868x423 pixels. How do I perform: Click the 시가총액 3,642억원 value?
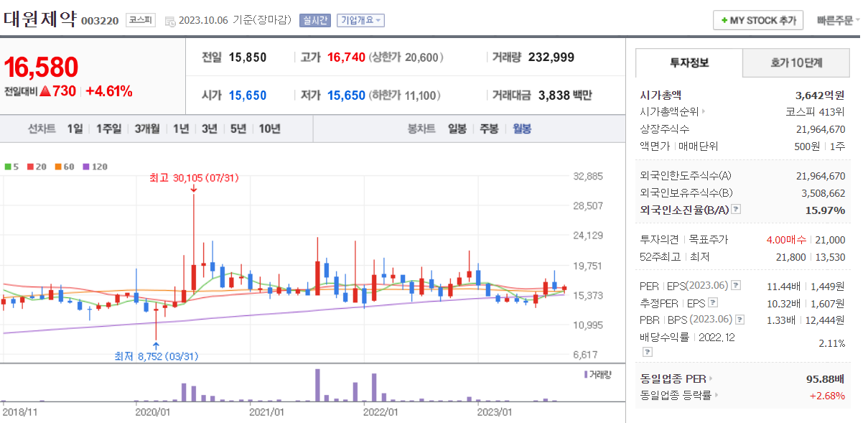[x=820, y=95]
